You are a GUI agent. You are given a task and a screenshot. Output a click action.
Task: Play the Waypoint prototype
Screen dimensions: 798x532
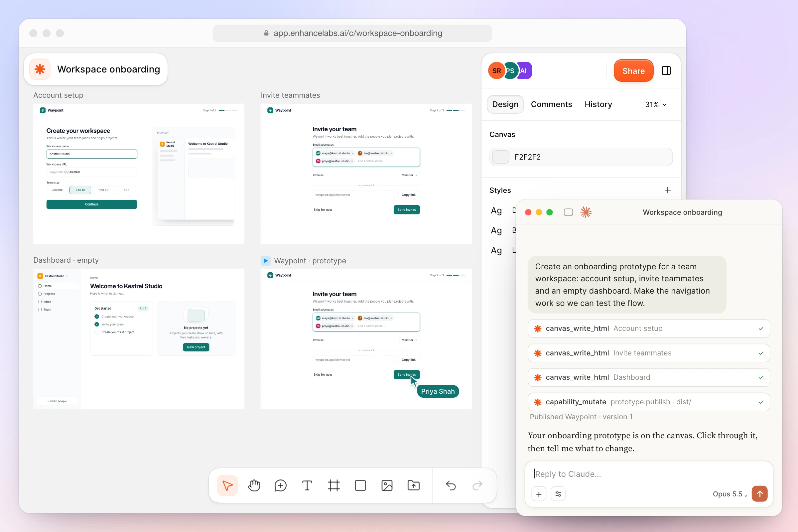click(266, 261)
